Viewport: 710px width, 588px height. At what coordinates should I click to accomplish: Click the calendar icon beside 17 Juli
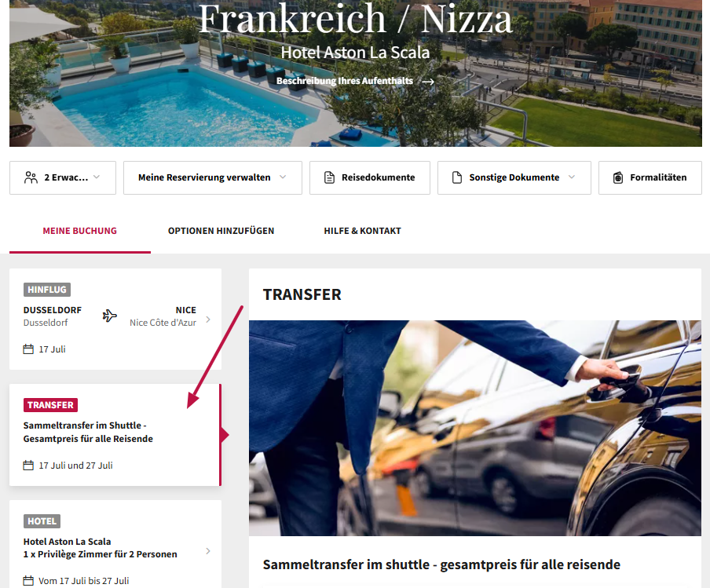coord(28,349)
